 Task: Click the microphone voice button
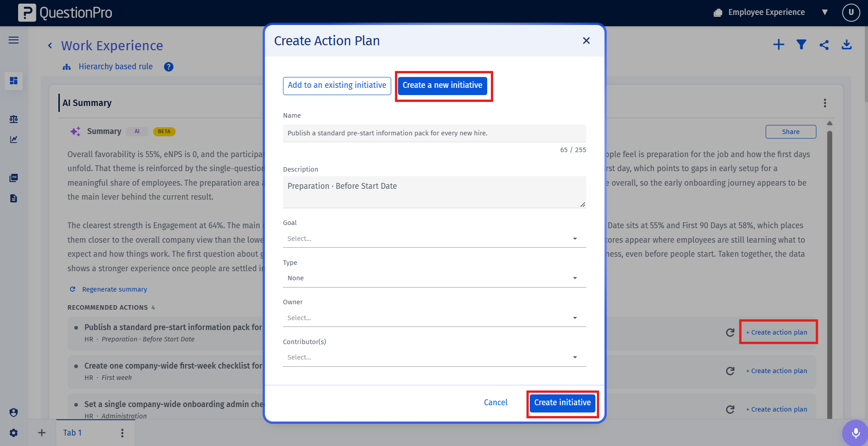click(855, 433)
